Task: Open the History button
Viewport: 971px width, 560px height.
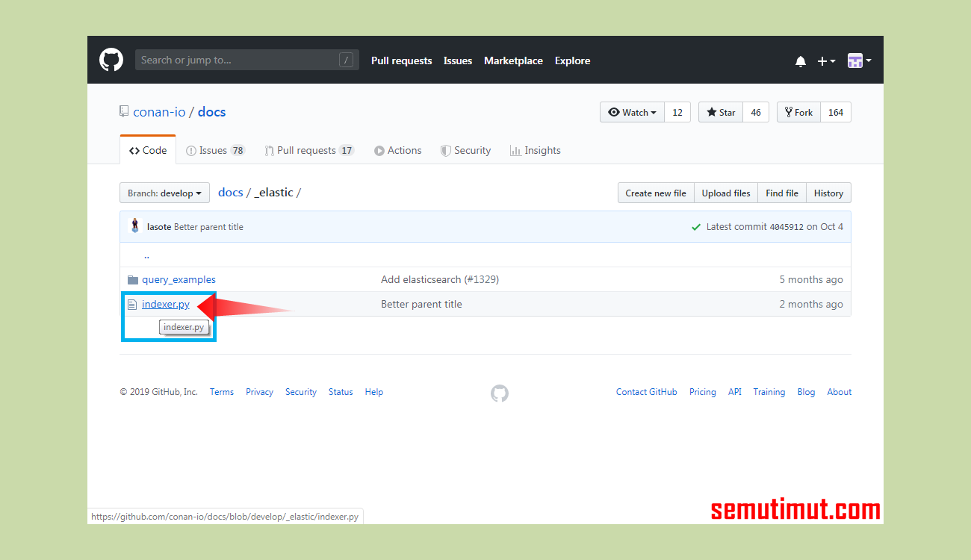Action: (828, 193)
